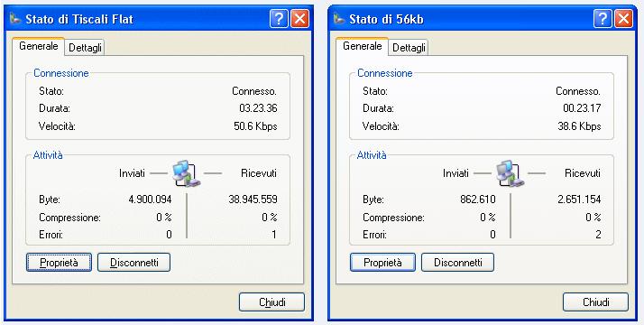Click network activity icon in Tiscali Flat window

pos(187,173)
